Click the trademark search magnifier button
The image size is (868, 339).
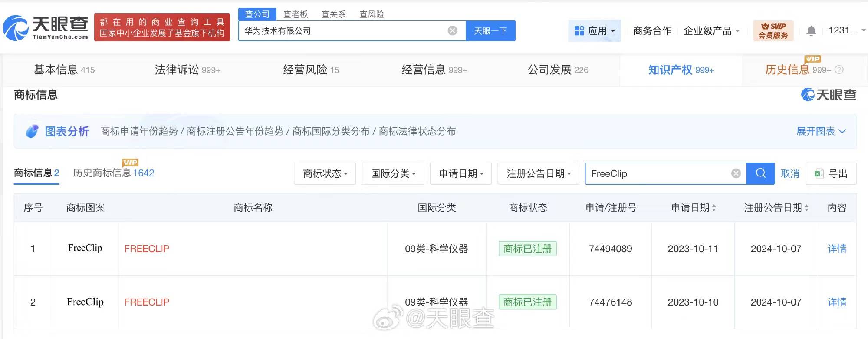(760, 173)
